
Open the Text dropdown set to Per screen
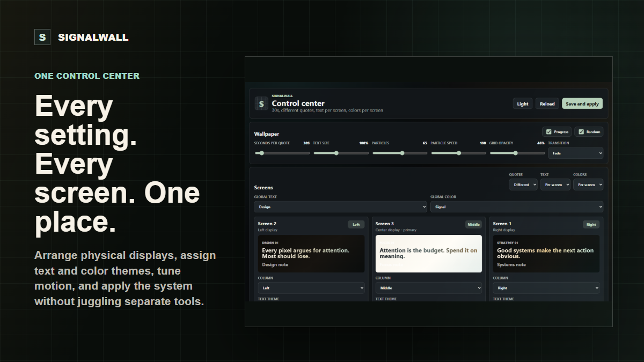tap(555, 184)
